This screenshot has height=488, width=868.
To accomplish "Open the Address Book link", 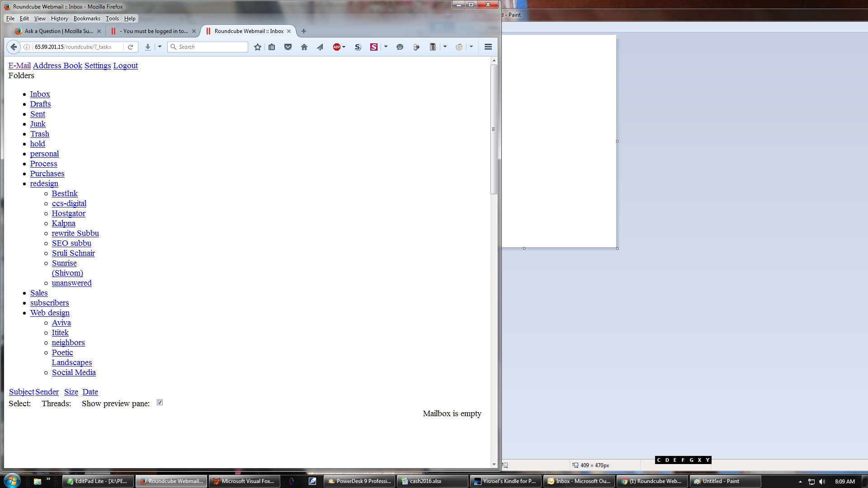I will click(57, 66).
